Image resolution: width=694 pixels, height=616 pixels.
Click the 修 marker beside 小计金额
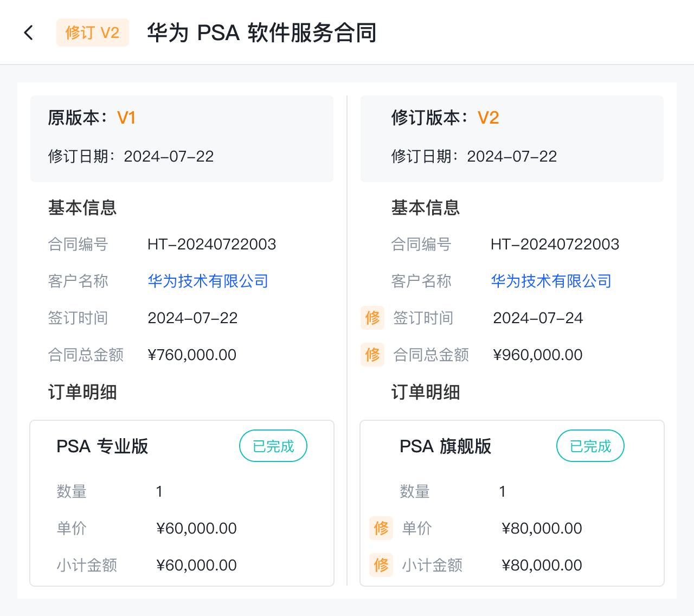pyautogui.click(x=381, y=565)
